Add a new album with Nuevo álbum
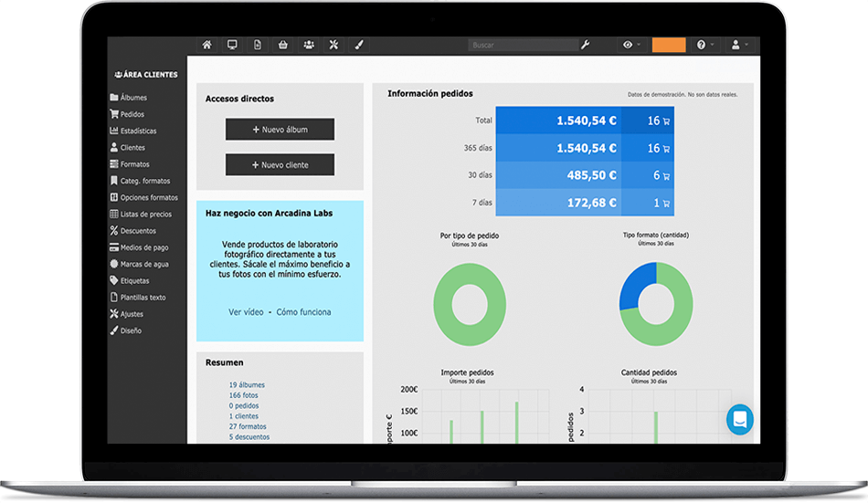Image resolution: width=868 pixels, height=503 pixels. 280,130
